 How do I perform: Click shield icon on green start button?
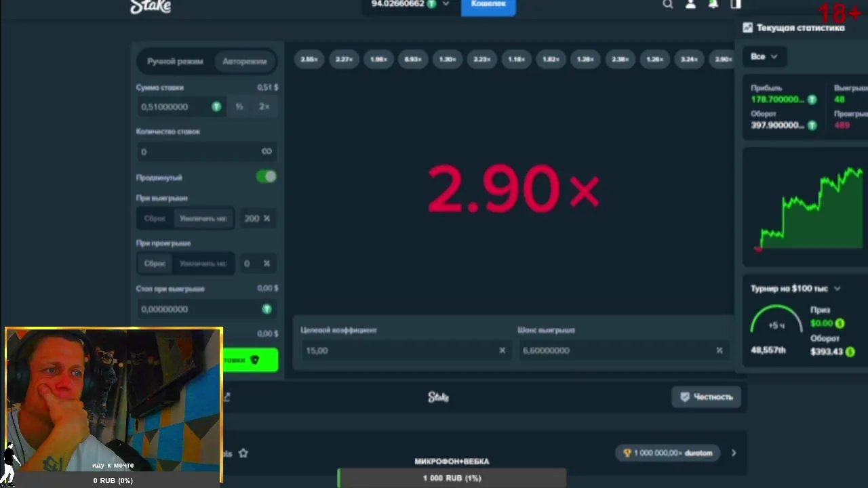[x=255, y=360]
